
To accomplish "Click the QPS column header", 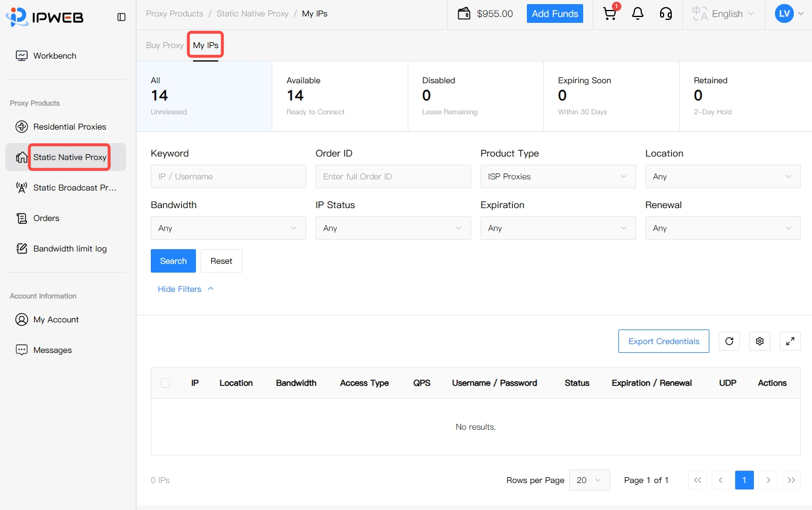I will point(422,383).
